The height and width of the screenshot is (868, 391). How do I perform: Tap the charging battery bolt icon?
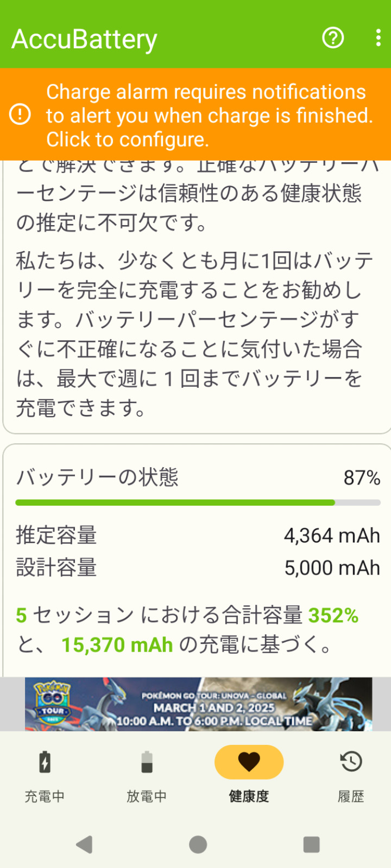pos(45,762)
